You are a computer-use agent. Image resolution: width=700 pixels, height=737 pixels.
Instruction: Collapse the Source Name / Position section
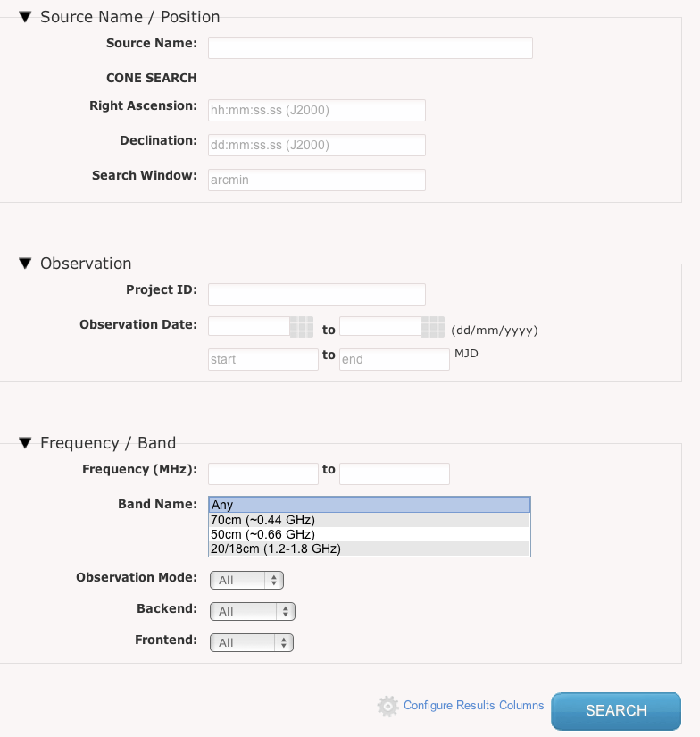(25, 16)
